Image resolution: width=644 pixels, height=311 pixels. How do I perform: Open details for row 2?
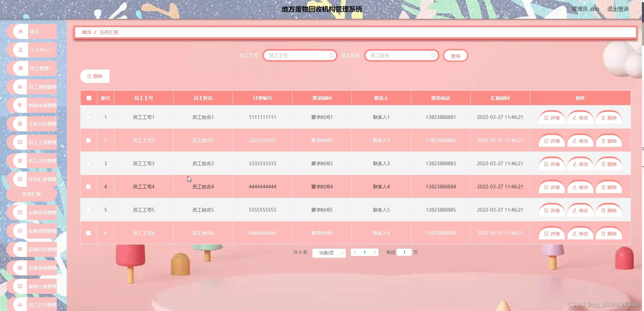tap(552, 141)
